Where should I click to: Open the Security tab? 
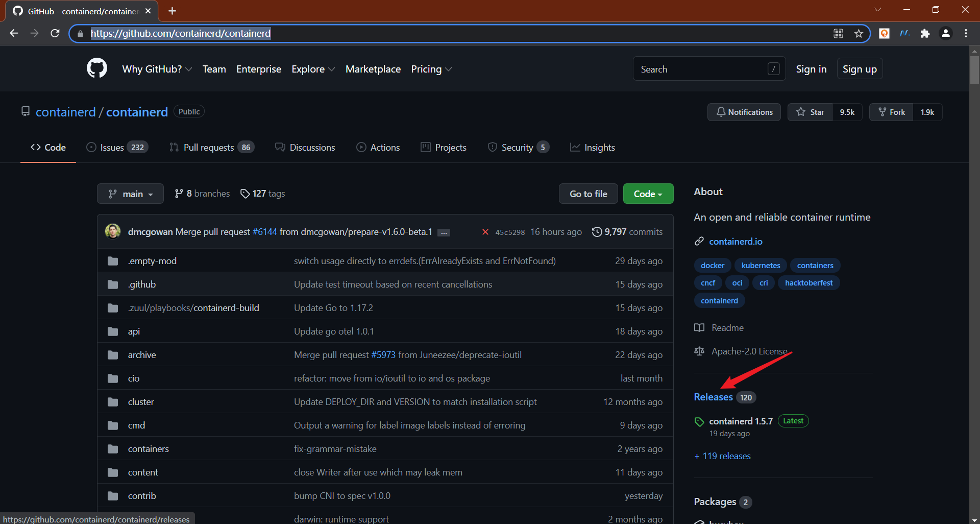pyautogui.click(x=518, y=147)
